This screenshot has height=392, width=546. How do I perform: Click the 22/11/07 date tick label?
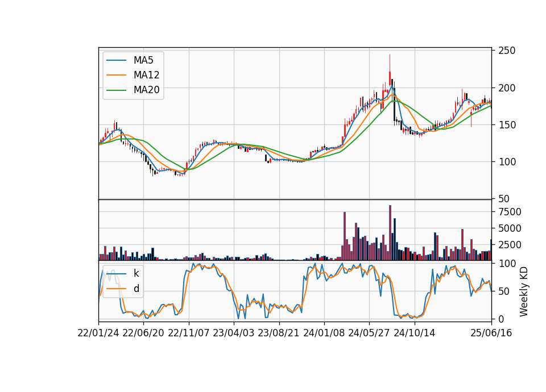[189, 333]
